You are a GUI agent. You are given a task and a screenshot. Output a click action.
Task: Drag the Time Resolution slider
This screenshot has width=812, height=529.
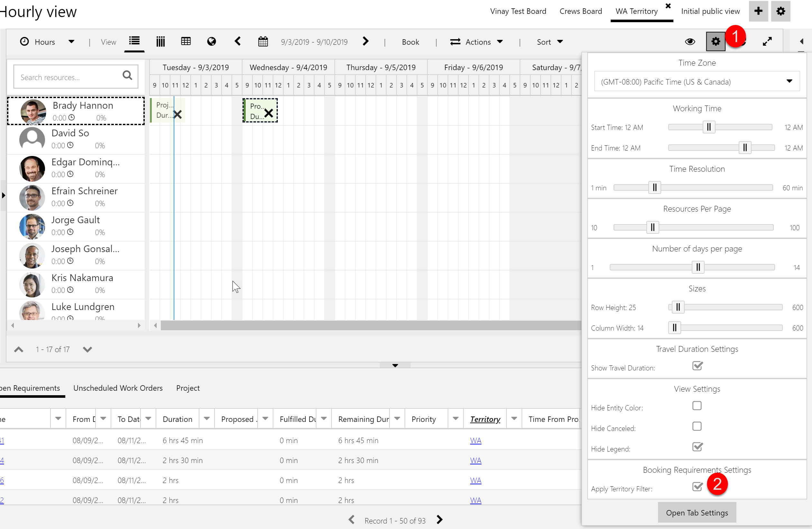point(654,187)
